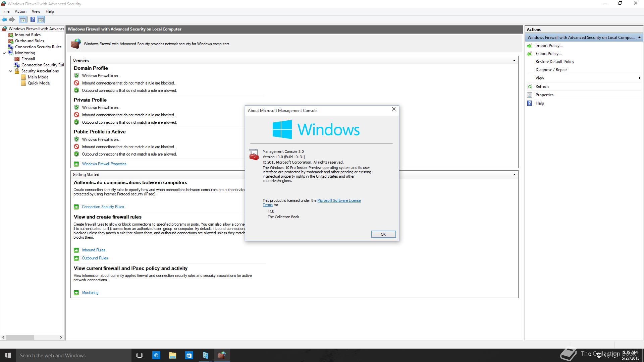Open the browser globe taskbar icon

156,355
